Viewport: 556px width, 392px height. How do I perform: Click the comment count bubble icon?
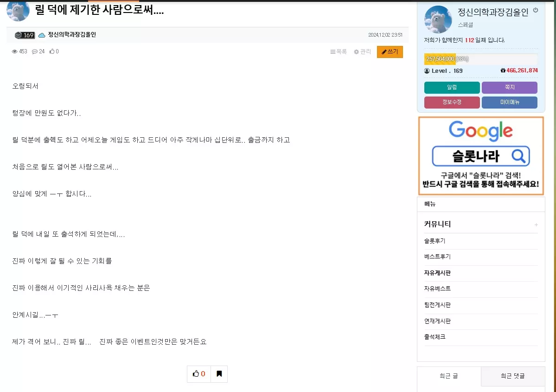click(x=35, y=51)
